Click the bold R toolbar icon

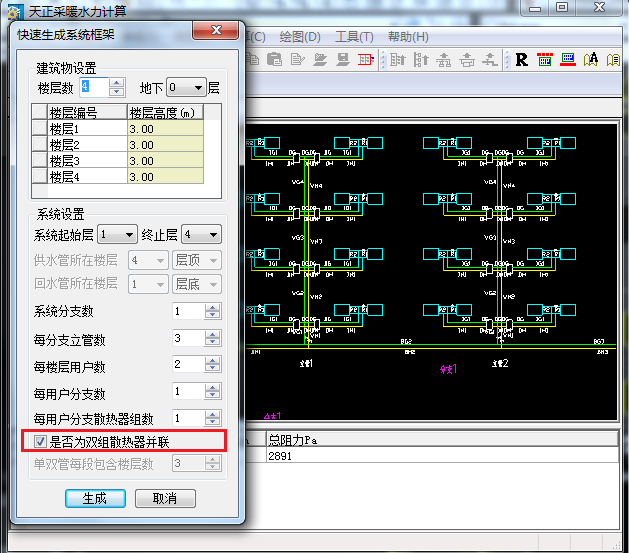[522, 60]
